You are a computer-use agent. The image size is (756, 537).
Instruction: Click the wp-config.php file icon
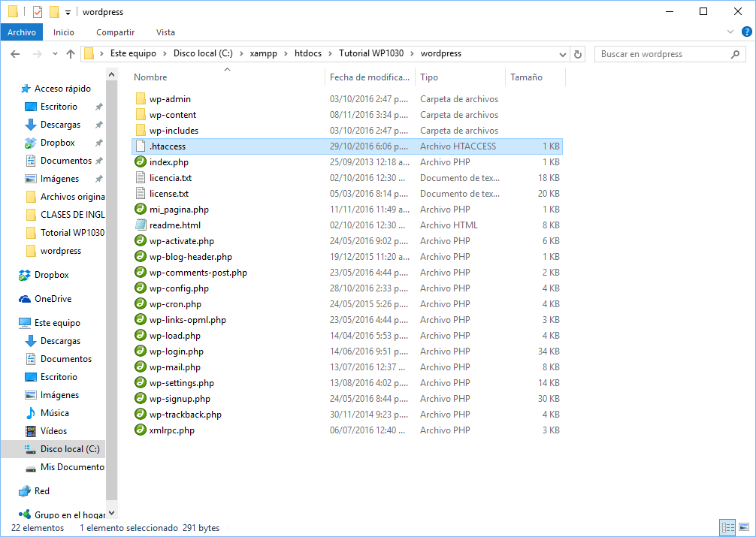point(141,288)
